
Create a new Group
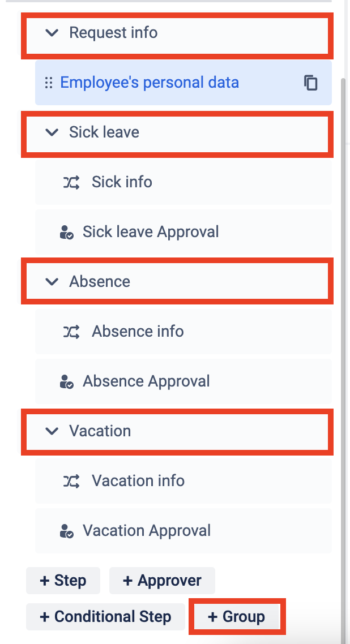[x=237, y=616]
